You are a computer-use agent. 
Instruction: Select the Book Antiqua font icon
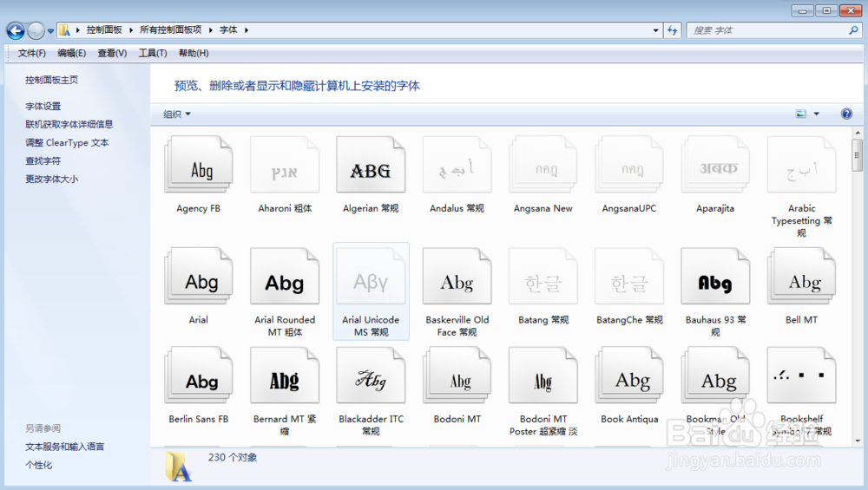pos(629,376)
